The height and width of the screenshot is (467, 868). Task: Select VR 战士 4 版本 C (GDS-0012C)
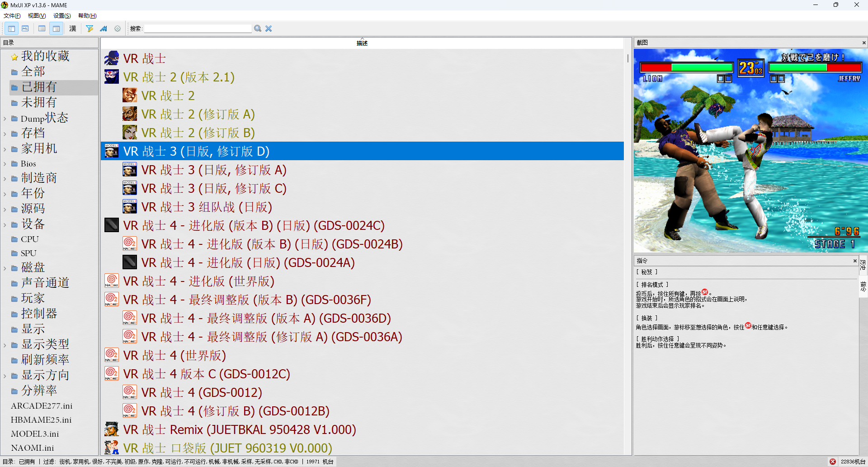pos(207,374)
